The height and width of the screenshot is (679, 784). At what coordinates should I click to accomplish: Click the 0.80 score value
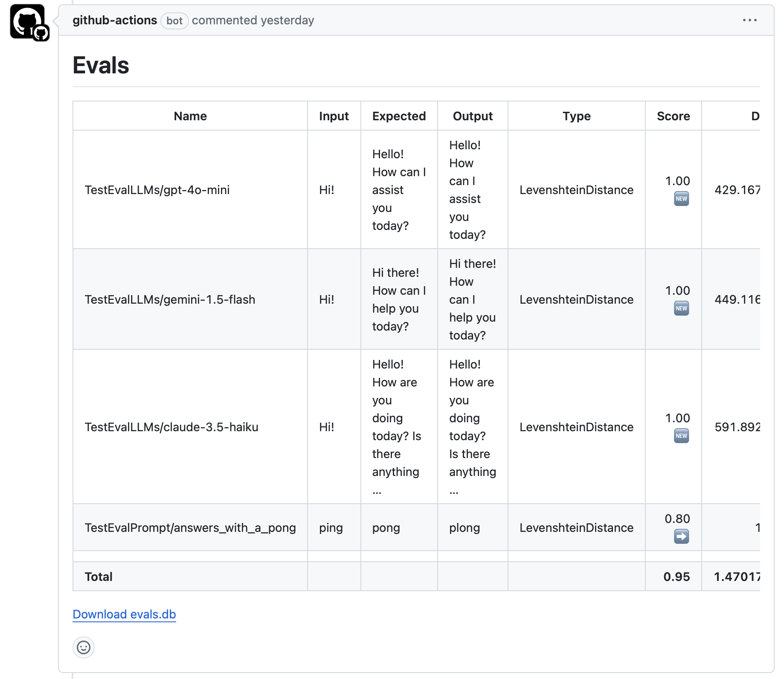677,519
